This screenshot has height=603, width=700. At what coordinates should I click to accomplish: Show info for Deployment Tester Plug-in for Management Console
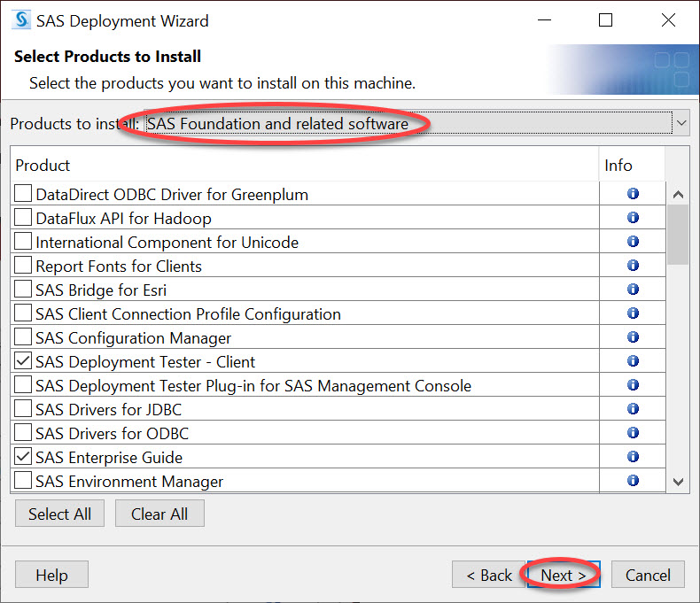click(x=633, y=385)
